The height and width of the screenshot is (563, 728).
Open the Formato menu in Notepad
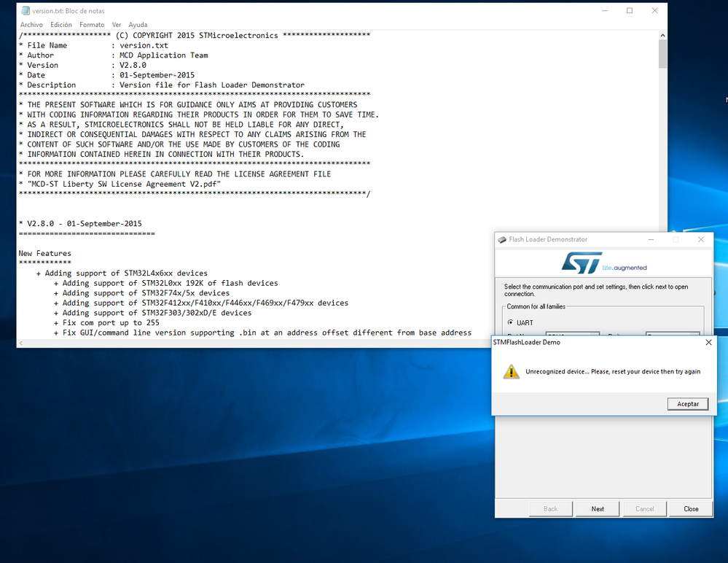tap(92, 25)
